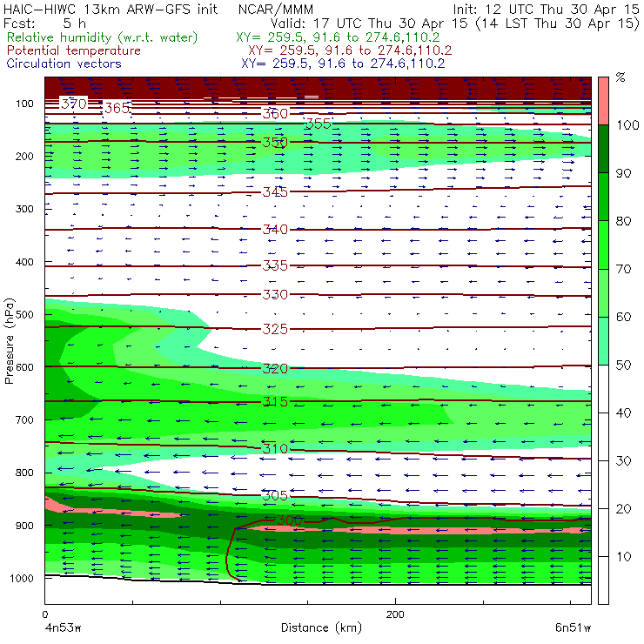
Task: Click the 340 contour label
Action: click(275, 229)
